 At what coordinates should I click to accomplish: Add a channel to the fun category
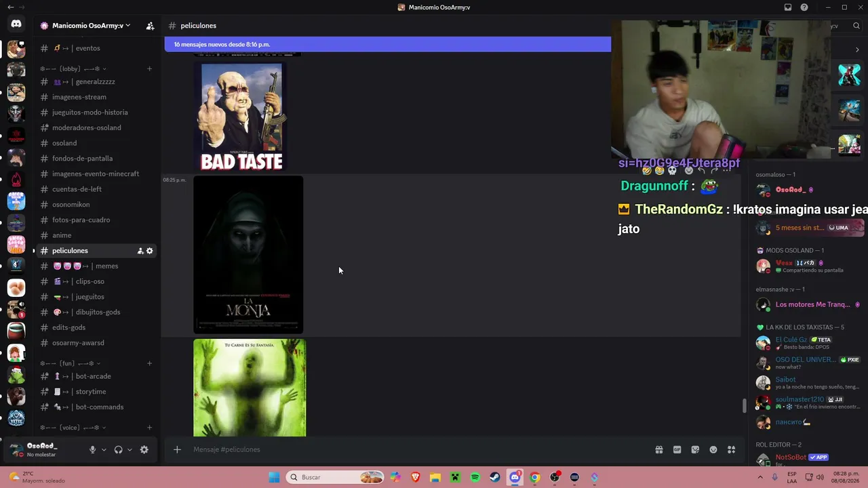pyautogui.click(x=149, y=363)
